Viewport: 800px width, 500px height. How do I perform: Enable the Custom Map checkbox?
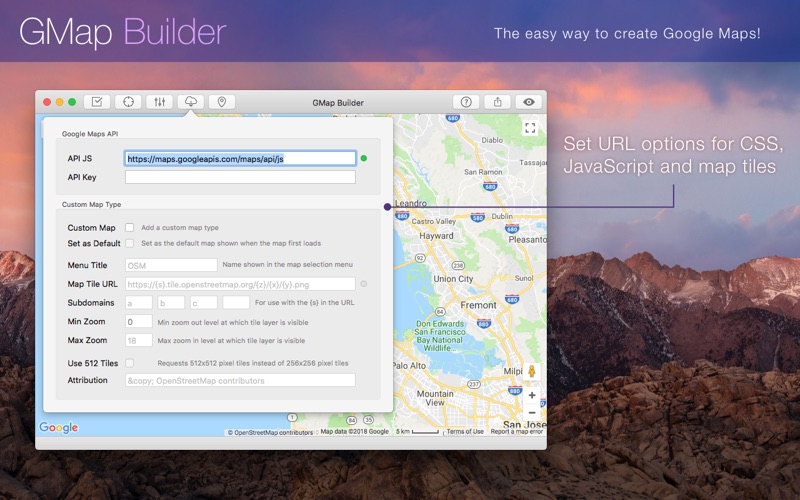(130, 228)
